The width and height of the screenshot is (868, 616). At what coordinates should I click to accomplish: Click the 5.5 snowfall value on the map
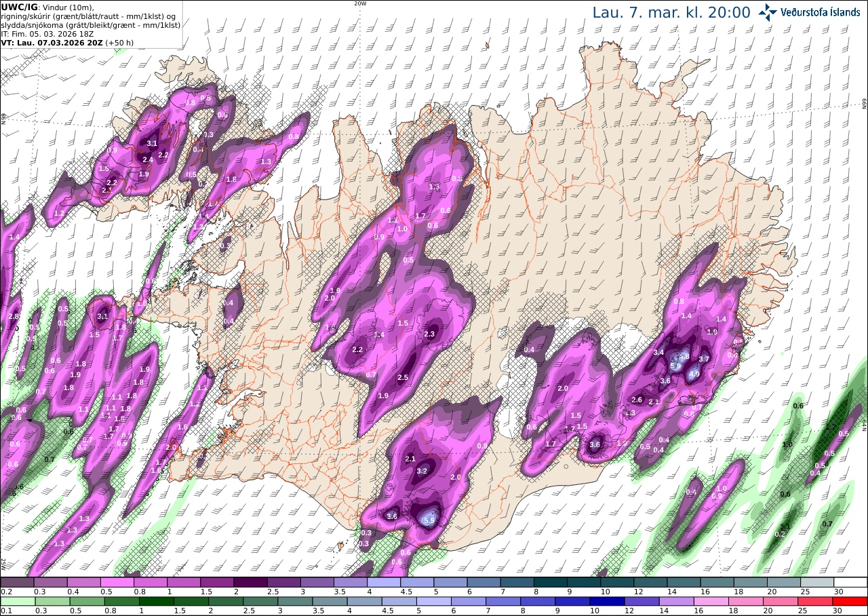[x=429, y=521]
